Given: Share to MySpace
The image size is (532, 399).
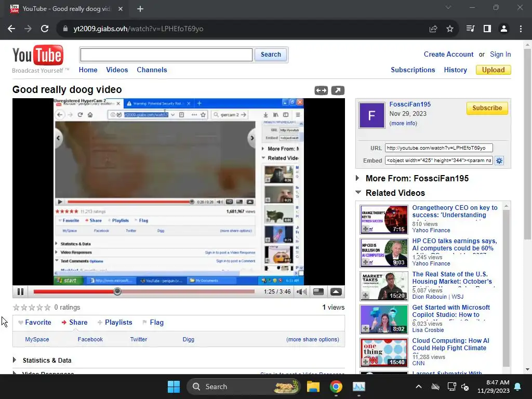Looking at the screenshot, I should click(x=37, y=339).
